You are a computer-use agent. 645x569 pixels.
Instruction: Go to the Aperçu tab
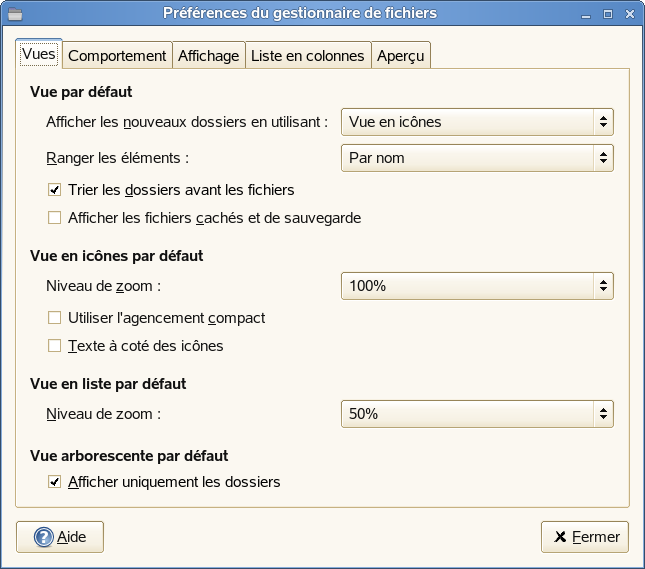coord(401,56)
